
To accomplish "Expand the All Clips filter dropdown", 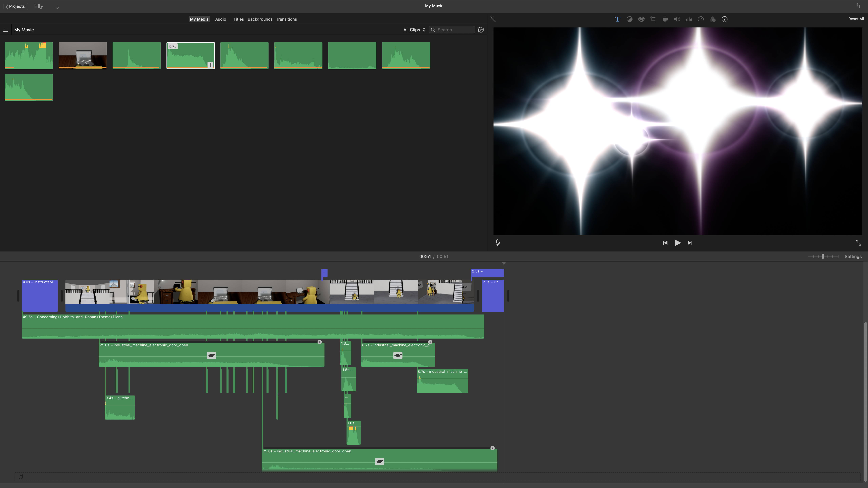I will pyautogui.click(x=414, y=30).
